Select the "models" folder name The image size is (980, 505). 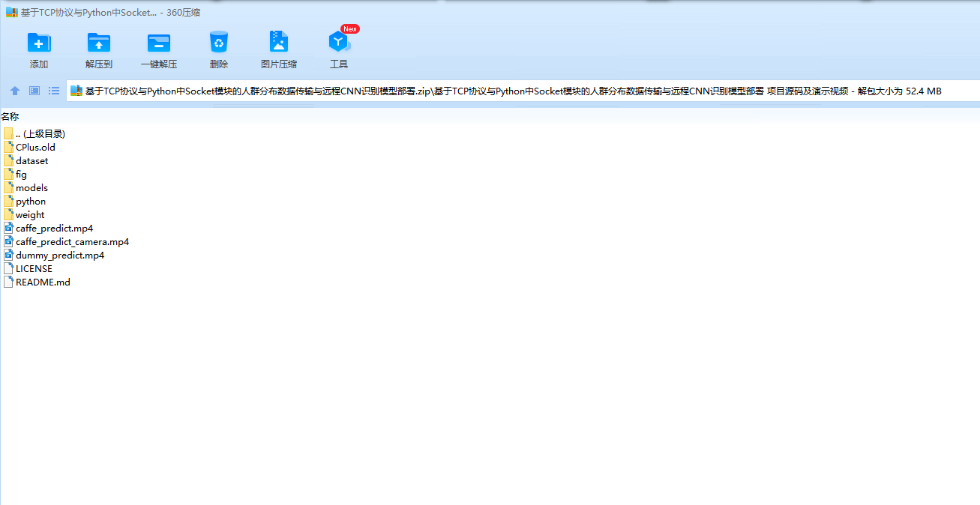tap(31, 187)
